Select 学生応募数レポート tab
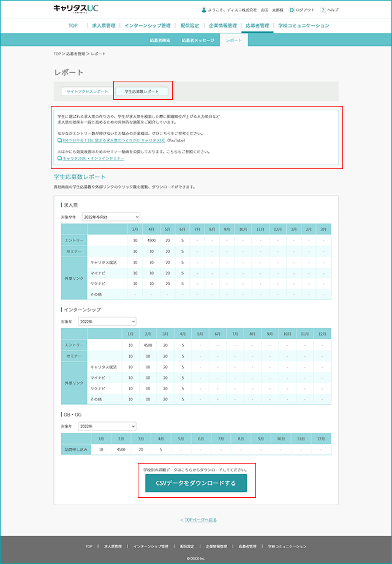This screenshot has height=564, width=392. coord(141,91)
